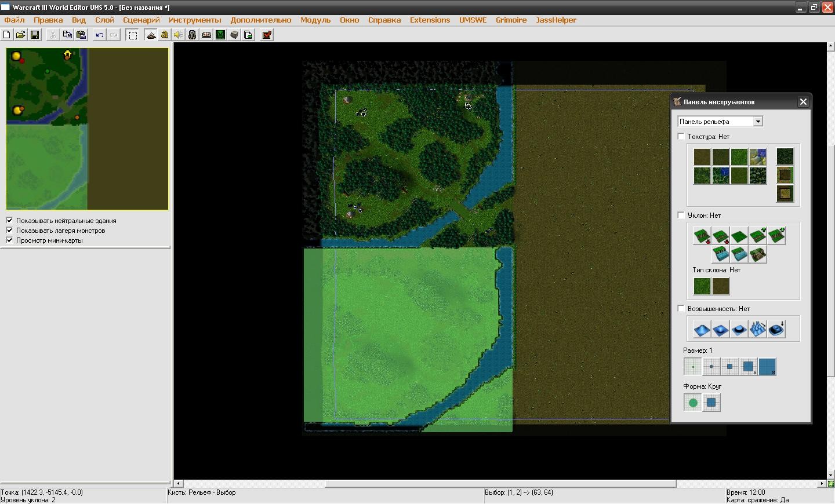Open the Слой menu
This screenshot has height=504, width=835.
[x=104, y=20]
